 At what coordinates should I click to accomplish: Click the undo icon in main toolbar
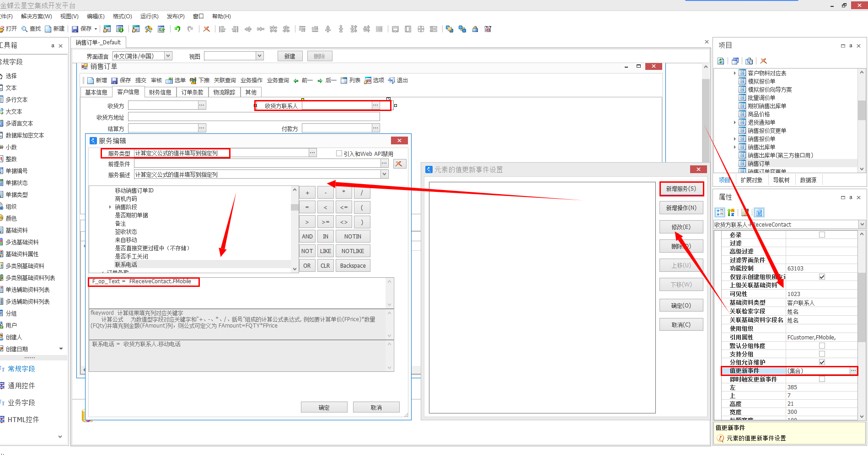click(x=177, y=29)
